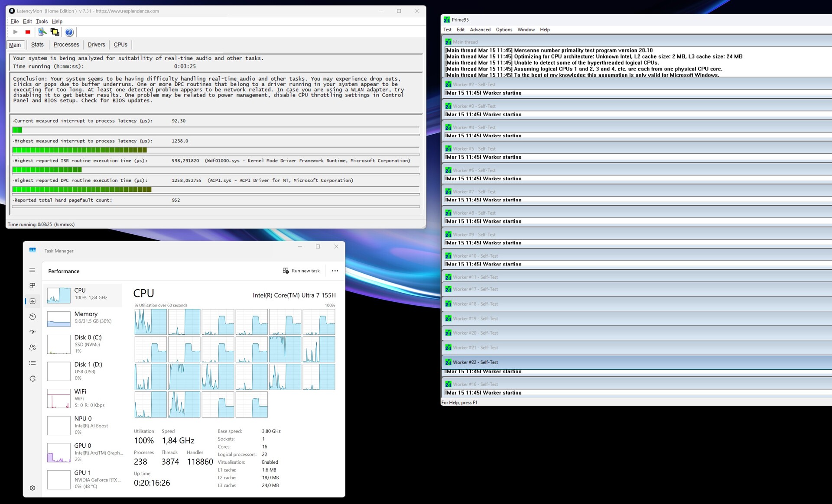This screenshot has width=832, height=504.
Task: Click the overlapping yellow windows toolbar icon
Action: (x=55, y=32)
